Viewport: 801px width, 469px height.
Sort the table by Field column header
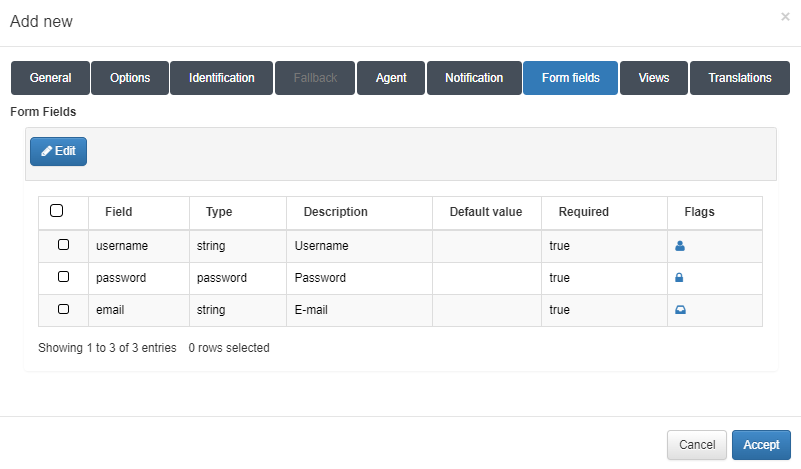(x=119, y=212)
